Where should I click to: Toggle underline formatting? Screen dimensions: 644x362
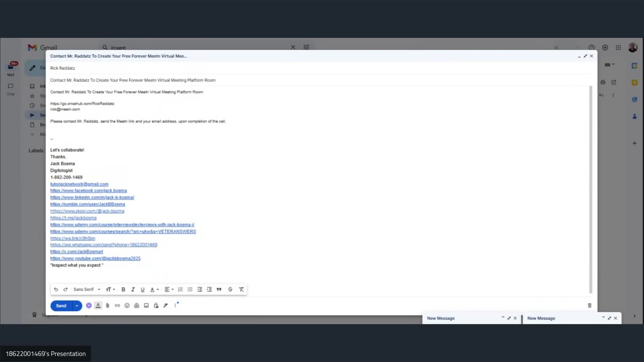point(142,290)
